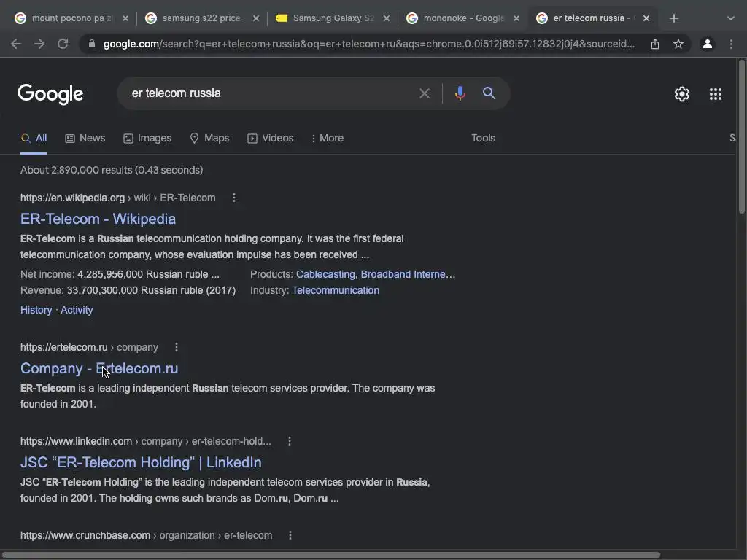
Task: Close the 'mount pocono pa' tab
Action: coord(125,18)
